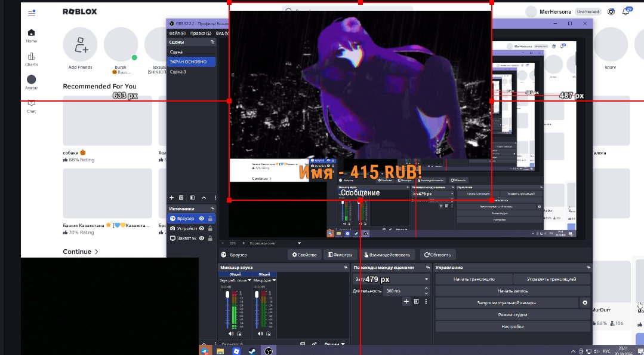Screen dimensions: 644x355
Task: Toggle lock on Браузер source
Action: (210, 218)
